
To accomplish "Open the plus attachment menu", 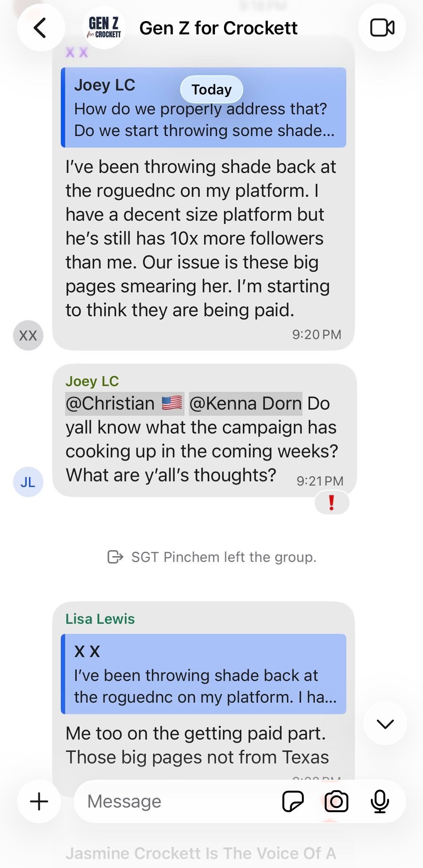I will tap(39, 801).
